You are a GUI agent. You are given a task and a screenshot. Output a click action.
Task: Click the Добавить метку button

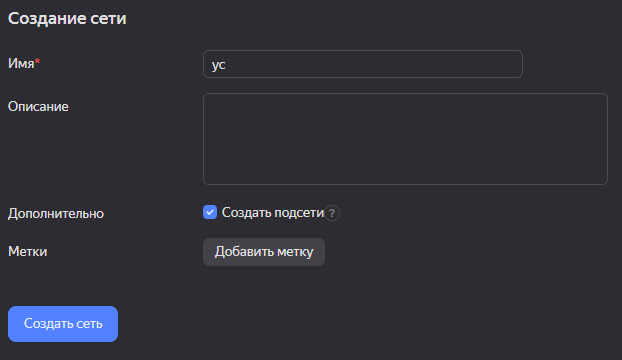tap(264, 252)
